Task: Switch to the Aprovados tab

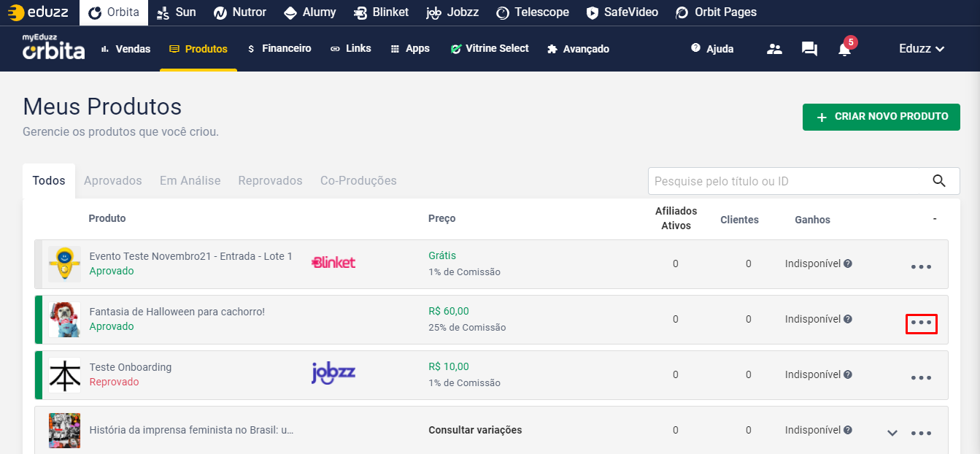Action: click(x=113, y=180)
